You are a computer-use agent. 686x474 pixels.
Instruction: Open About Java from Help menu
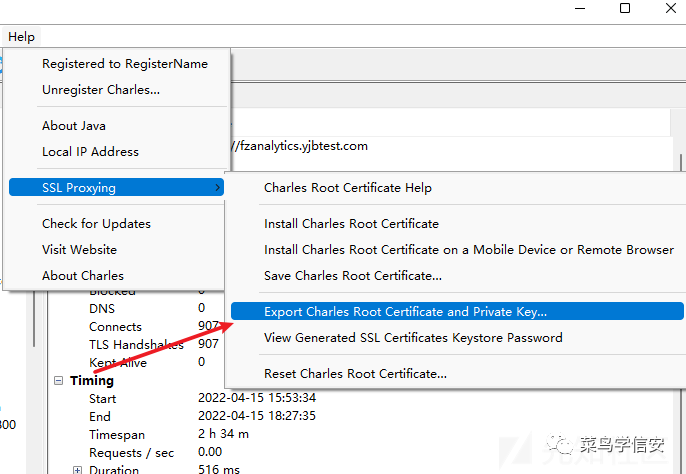pyautogui.click(x=74, y=126)
